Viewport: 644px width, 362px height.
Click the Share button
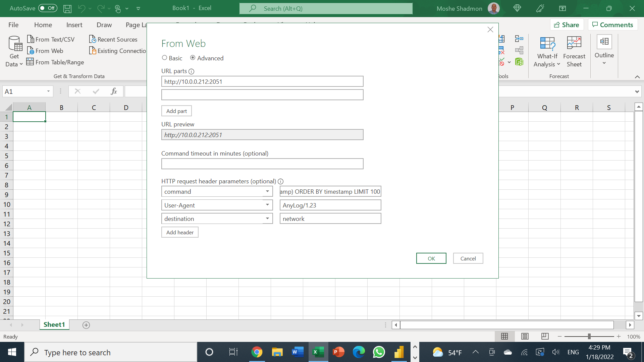(x=567, y=24)
